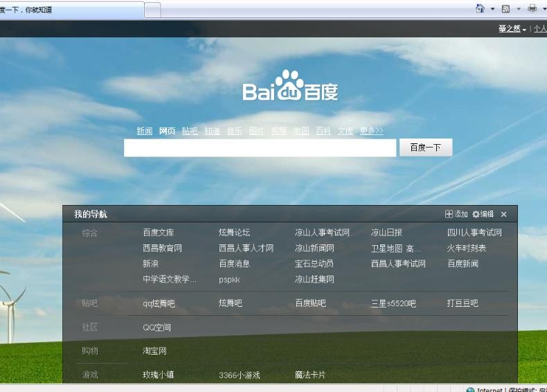Open 3366小游戏 link
The image size is (547, 392).
click(x=240, y=375)
